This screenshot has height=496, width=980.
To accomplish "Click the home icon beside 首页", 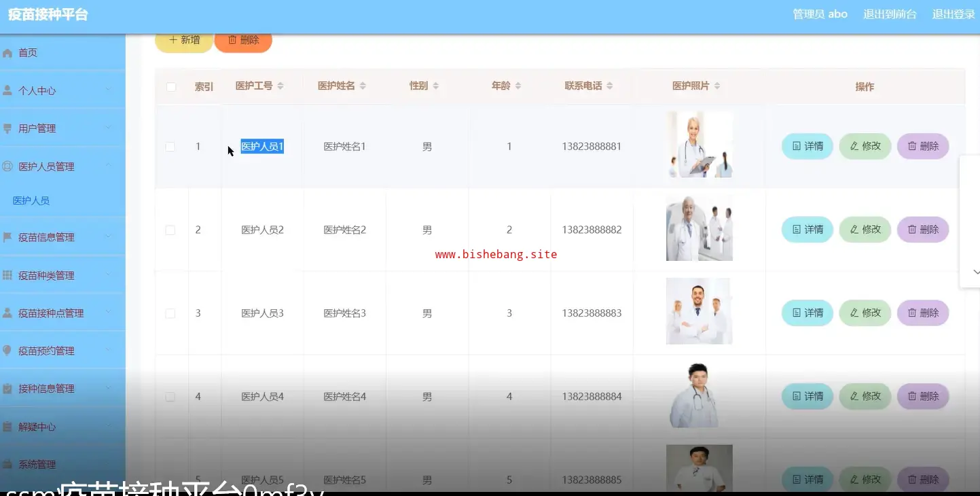I will (x=7, y=53).
